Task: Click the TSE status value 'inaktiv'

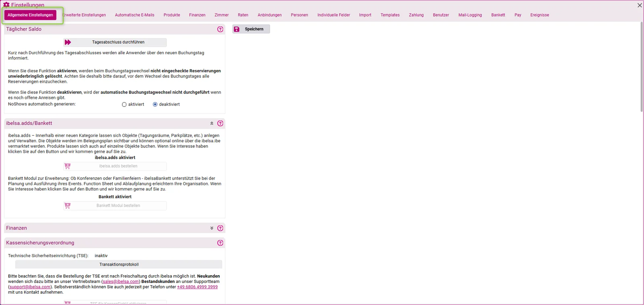Action: [101, 256]
